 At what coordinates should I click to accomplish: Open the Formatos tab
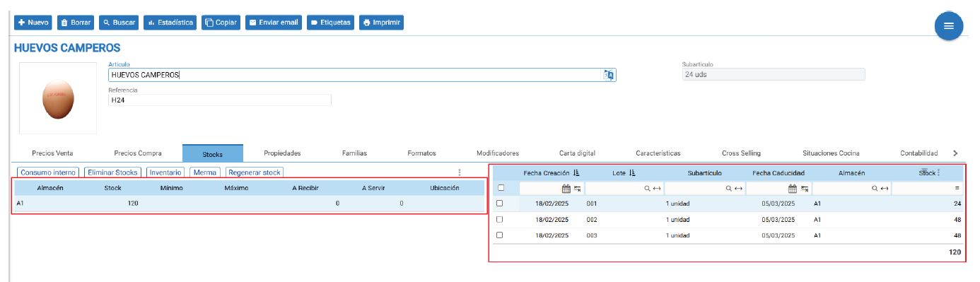pyautogui.click(x=421, y=153)
